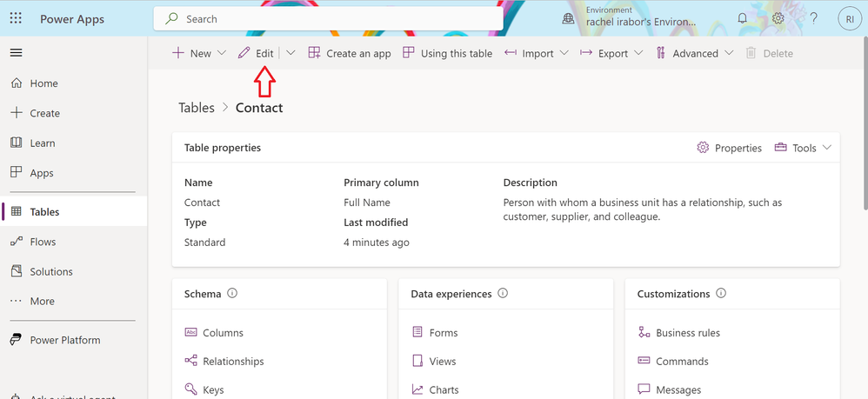Screen dimensions: 868x399
Task: Open the settings gear in header
Action: pos(778,18)
